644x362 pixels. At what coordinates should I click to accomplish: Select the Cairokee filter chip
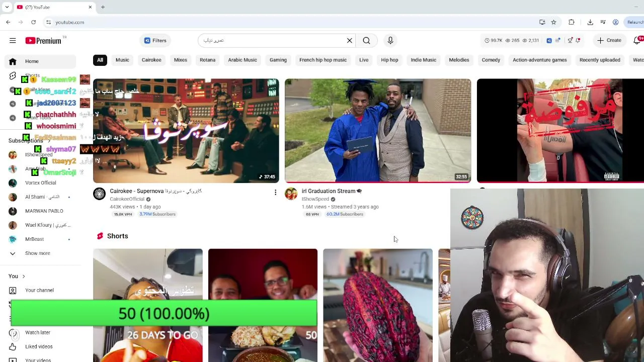(151, 60)
